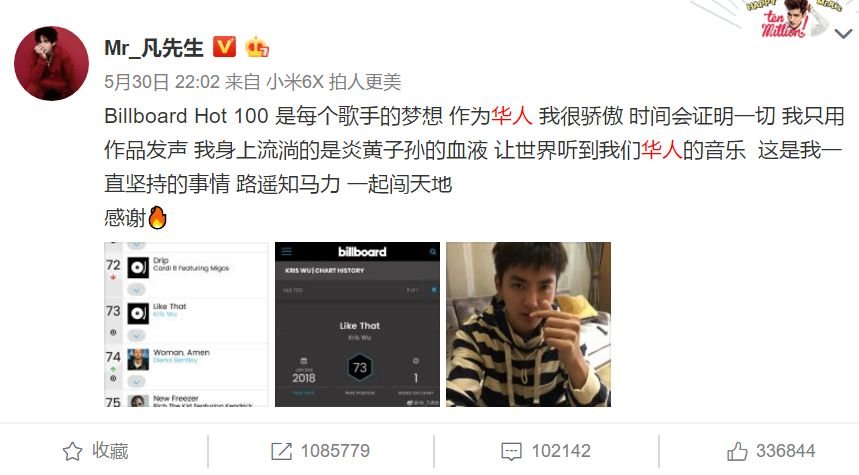This screenshot has width=859, height=475.
Task: Click the repost icon beside 1085779
Action: tap(282, 451)
